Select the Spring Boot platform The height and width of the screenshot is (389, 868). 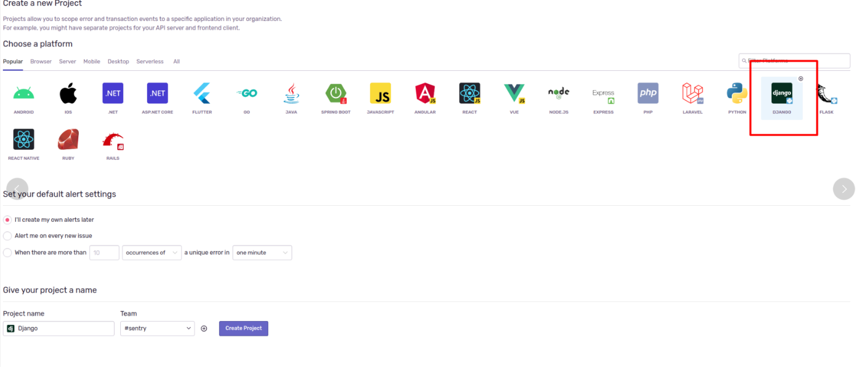coord(336,93)
